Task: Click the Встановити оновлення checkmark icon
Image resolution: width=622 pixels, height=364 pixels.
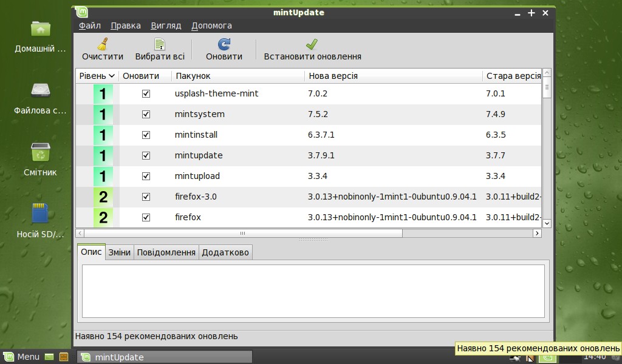Action: (312, 44)
